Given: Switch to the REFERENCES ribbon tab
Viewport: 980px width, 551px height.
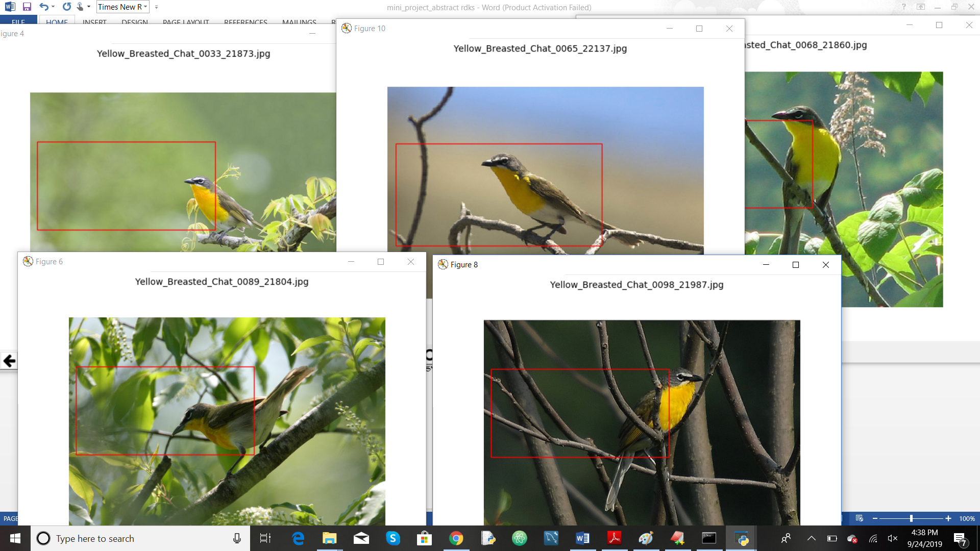Looking at the screenshot, I should tap(246, 22).
